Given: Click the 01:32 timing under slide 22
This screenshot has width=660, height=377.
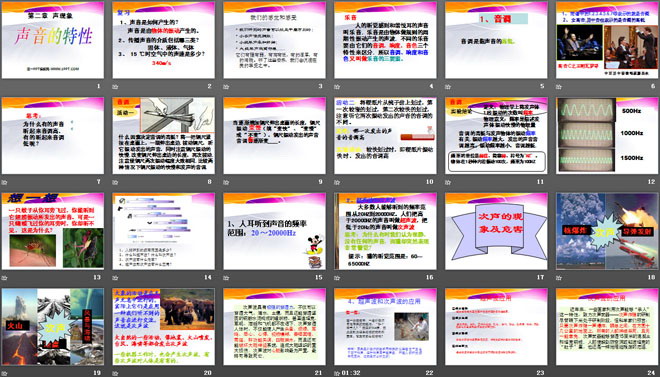Looking at the screenshot, I should coord(350,373).
